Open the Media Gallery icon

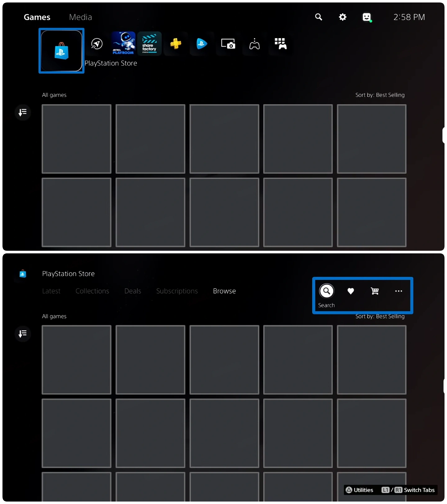[228, 44]
